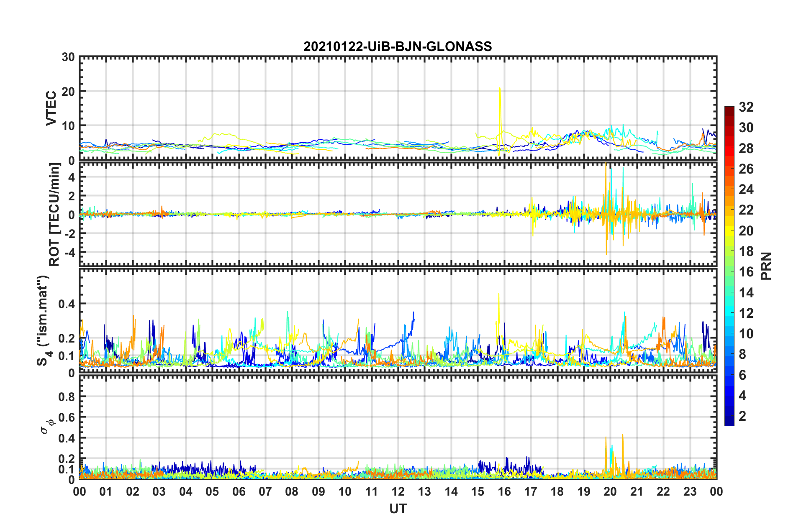Viewport: 796px width, 532px height.
Task: Click the 16 label on PRN colorbar
Action: (746, 272)
